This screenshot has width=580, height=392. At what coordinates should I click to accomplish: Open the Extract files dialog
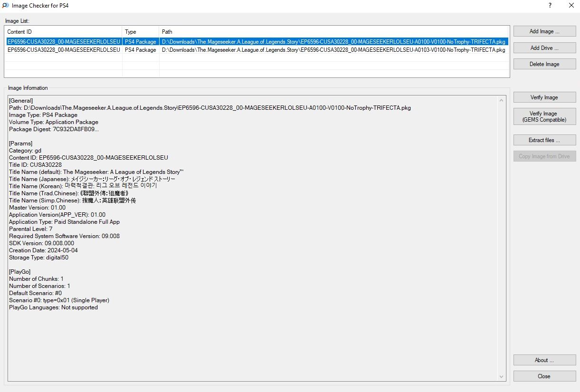point(544,140)
